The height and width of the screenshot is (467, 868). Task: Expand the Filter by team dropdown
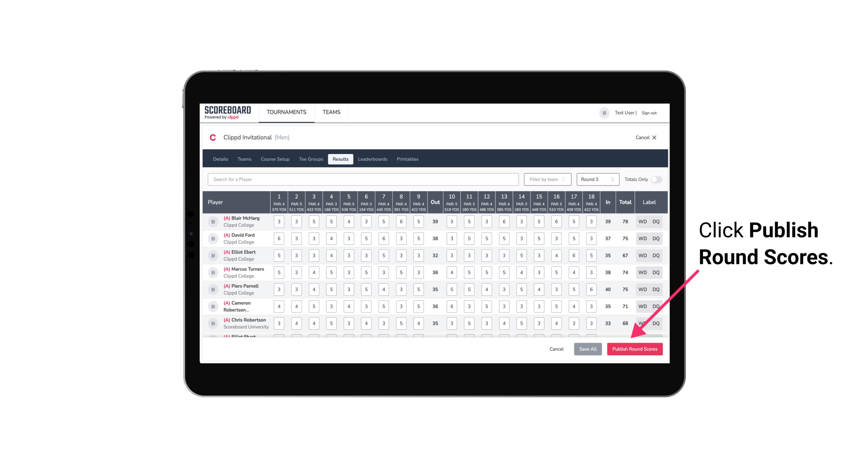click(x=546, y=179)
